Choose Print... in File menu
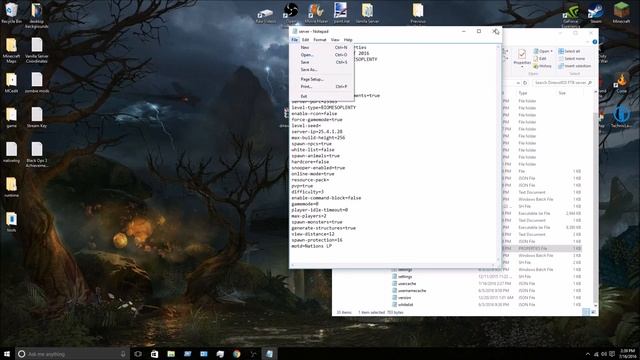 point(322,87)
